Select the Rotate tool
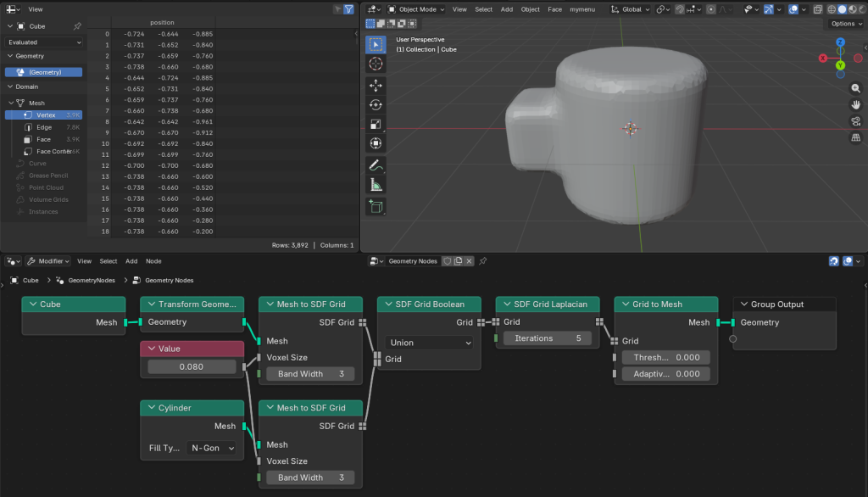This screenshot has height=497, width=868. 376,104
